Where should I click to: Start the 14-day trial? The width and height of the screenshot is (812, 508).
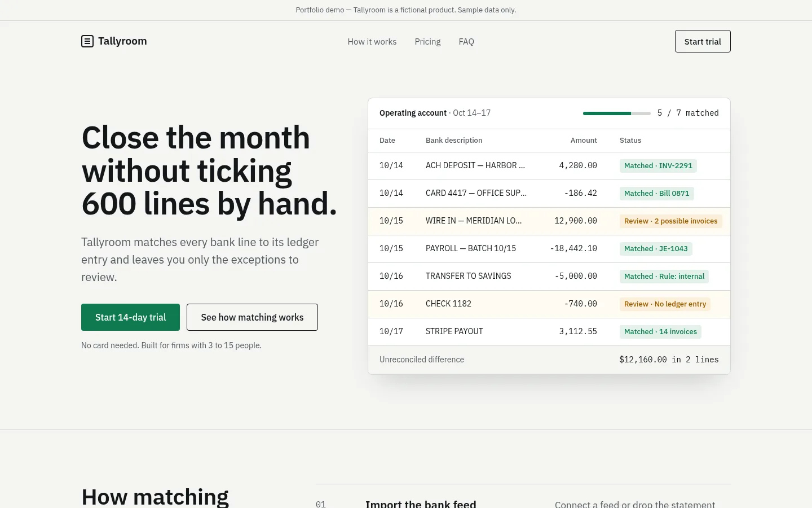[x=130, y=317]
